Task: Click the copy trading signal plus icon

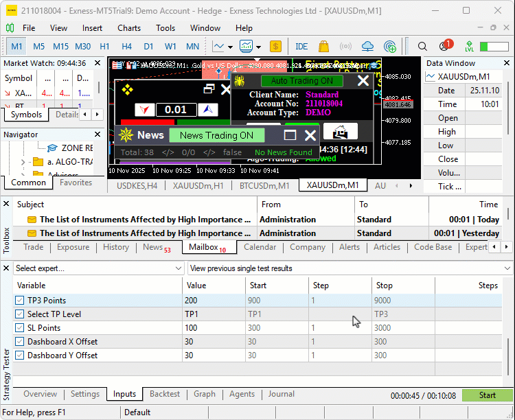Action: click(x=390, y=46)
